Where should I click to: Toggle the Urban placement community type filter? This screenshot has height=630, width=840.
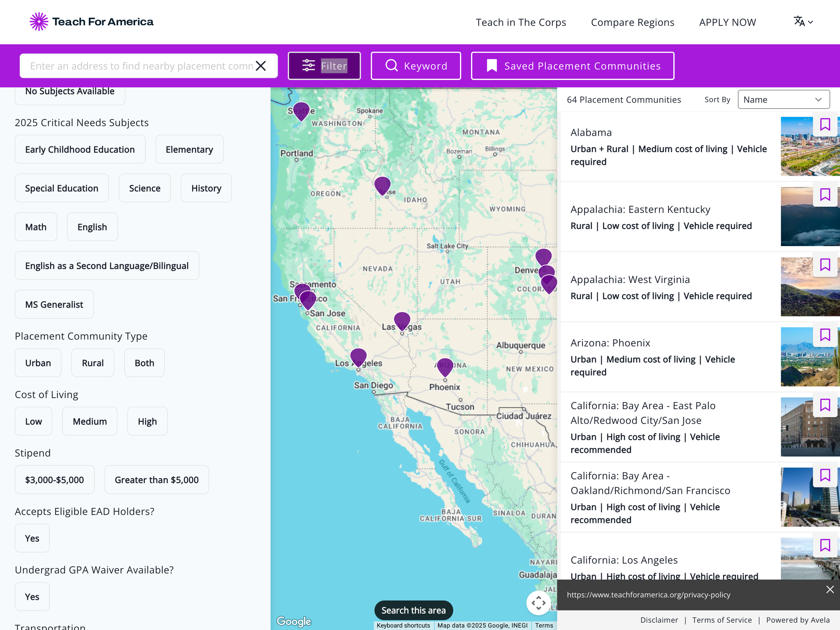38,362
